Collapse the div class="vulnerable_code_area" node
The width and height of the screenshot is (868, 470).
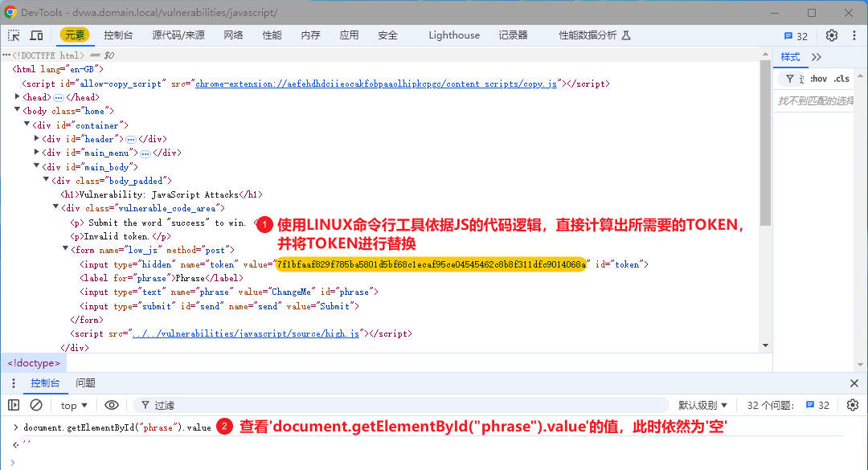click(56, 207)
